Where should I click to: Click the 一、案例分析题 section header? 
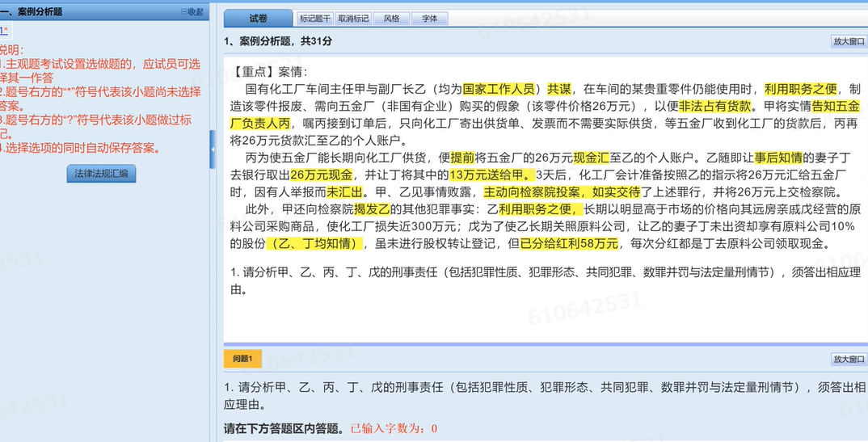31,11
